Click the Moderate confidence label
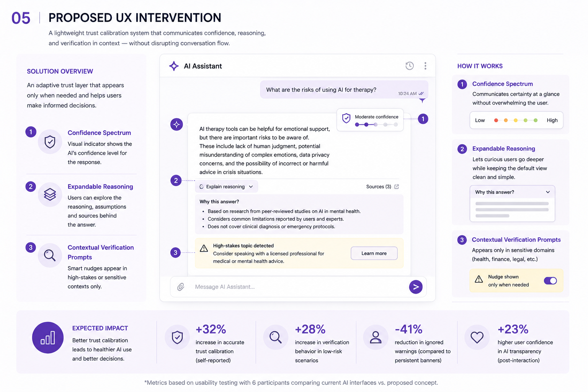The image size is (588, 392). click(x=377, y=117)
